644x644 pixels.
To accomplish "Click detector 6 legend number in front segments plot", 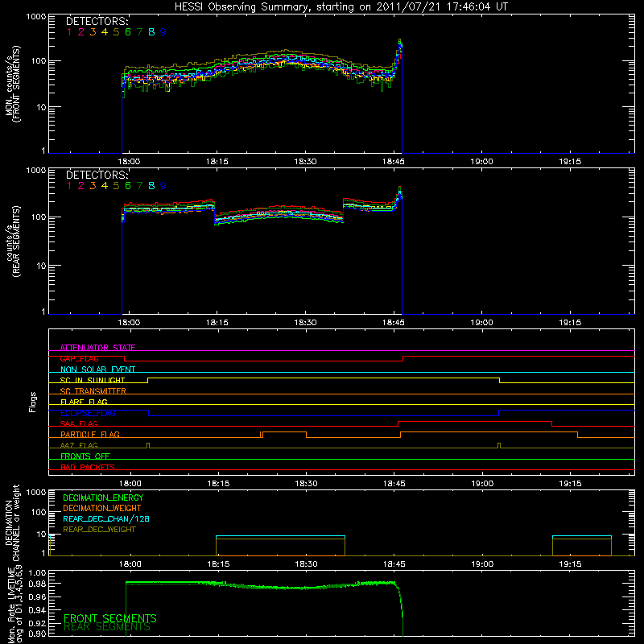I will [128, 32].
